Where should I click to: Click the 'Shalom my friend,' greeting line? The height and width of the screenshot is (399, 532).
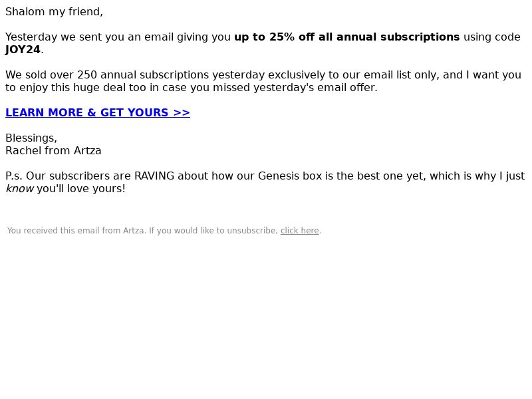point(54,11)
